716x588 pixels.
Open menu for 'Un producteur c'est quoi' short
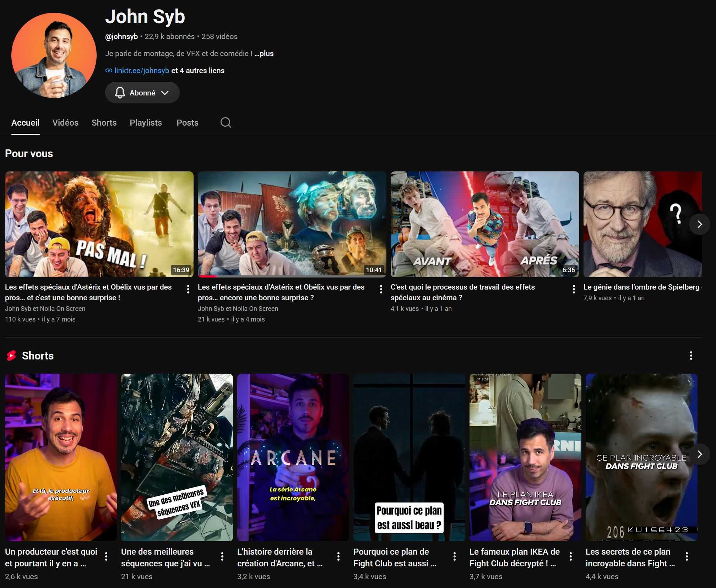[106, 556]
